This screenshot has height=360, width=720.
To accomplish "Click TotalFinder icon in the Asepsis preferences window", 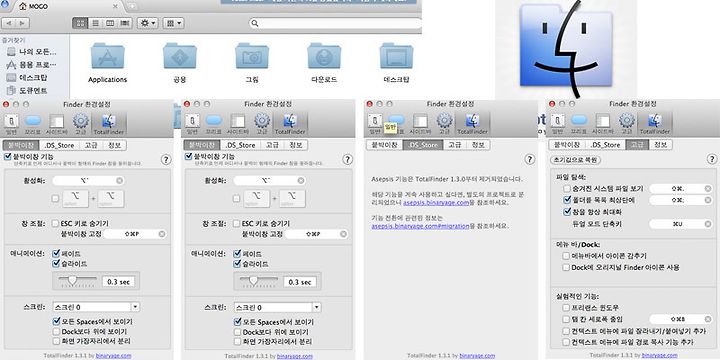I will pyautogui.click(x=472, y=124).
